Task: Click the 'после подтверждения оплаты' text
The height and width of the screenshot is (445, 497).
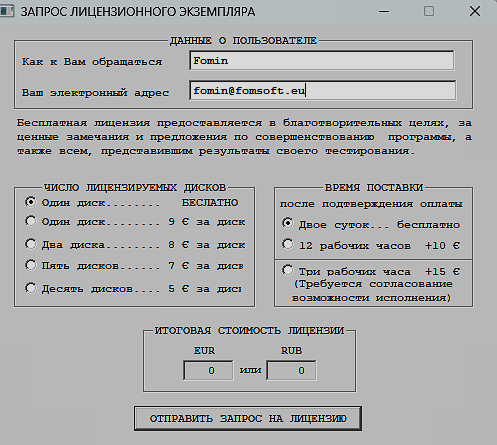Action: (x=371, y=204)
